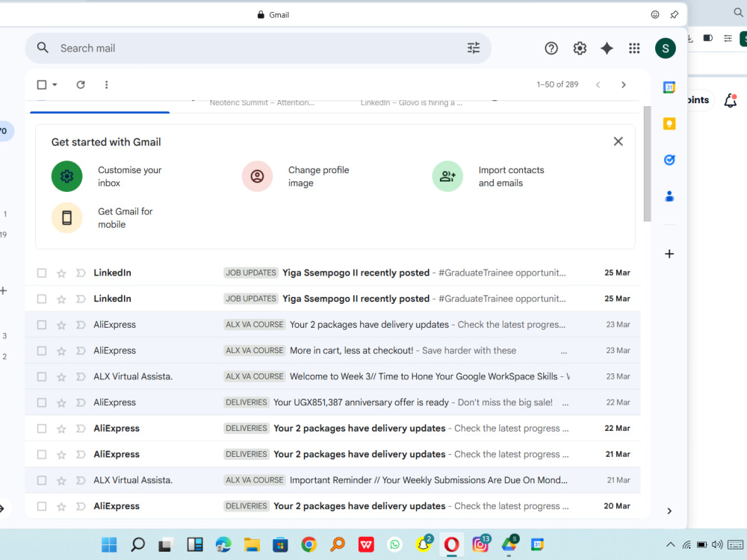Open Google Calendar in side panel
The width and height of the screenshot is (747, 560).
coord(669,87)
